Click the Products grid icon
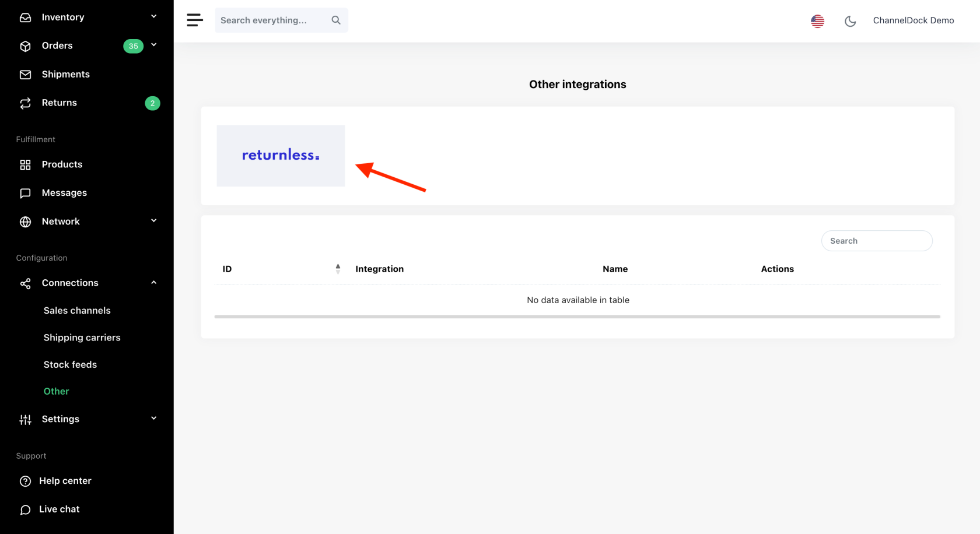Screen dimensions: 980x534 25,165
